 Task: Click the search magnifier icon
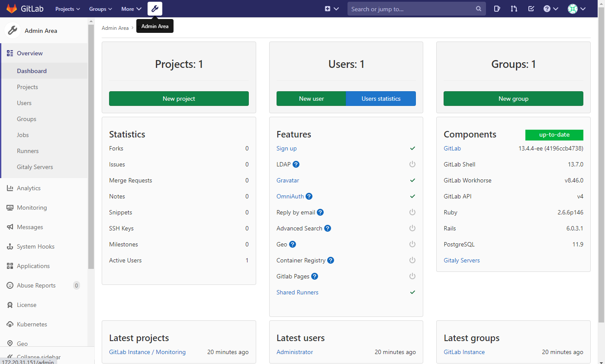point(478,8)
